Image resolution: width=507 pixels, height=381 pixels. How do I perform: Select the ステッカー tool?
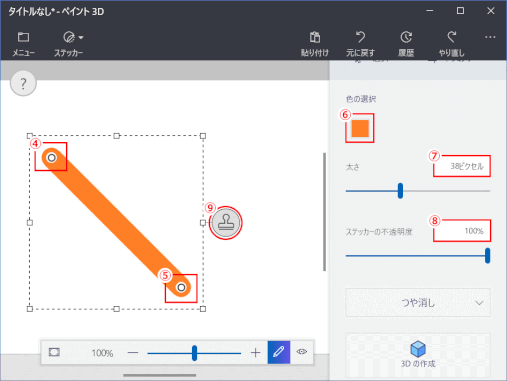(69, 44)
